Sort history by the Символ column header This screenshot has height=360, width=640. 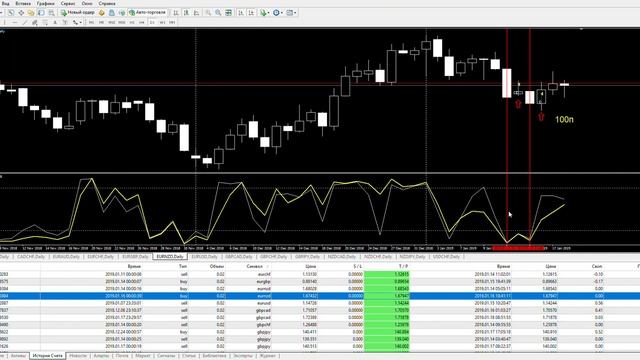(x=255, y=266)
